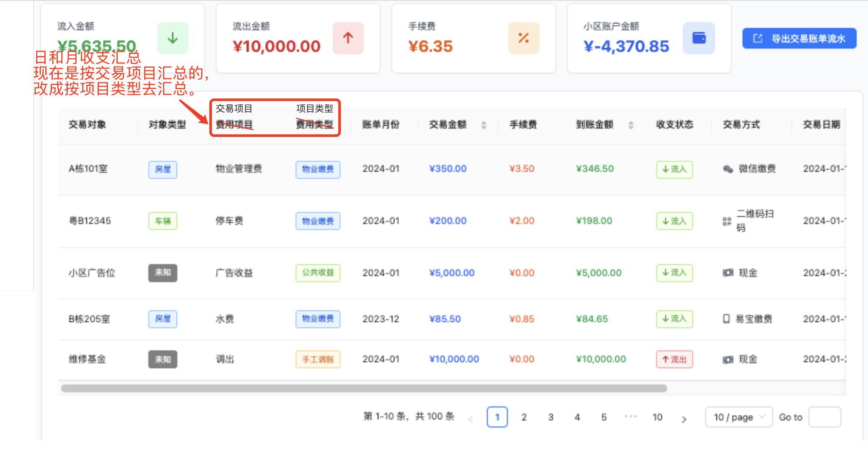This screenshot has height=454, width=868.
Task: Sort by 到账金额 column arrows
Action: (631, 125)
